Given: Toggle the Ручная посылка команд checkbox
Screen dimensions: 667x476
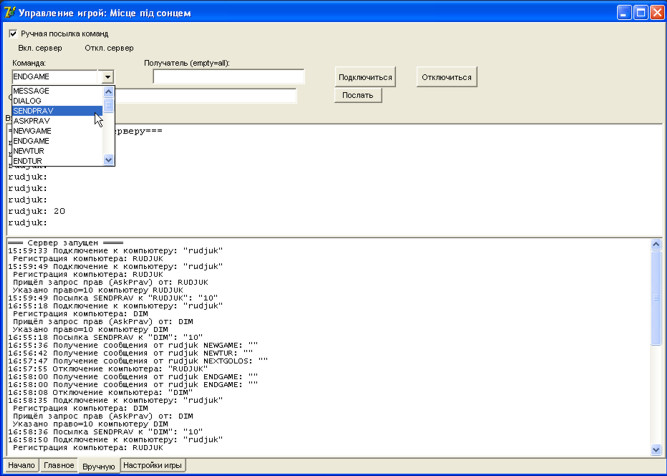Looking at the screenshot, I should pyautogui.click(x=13, y=33).
